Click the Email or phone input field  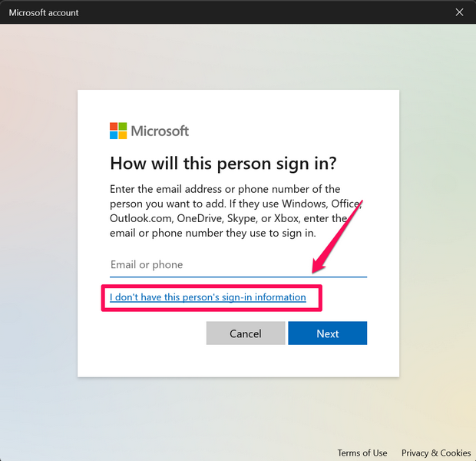[238, 265]
